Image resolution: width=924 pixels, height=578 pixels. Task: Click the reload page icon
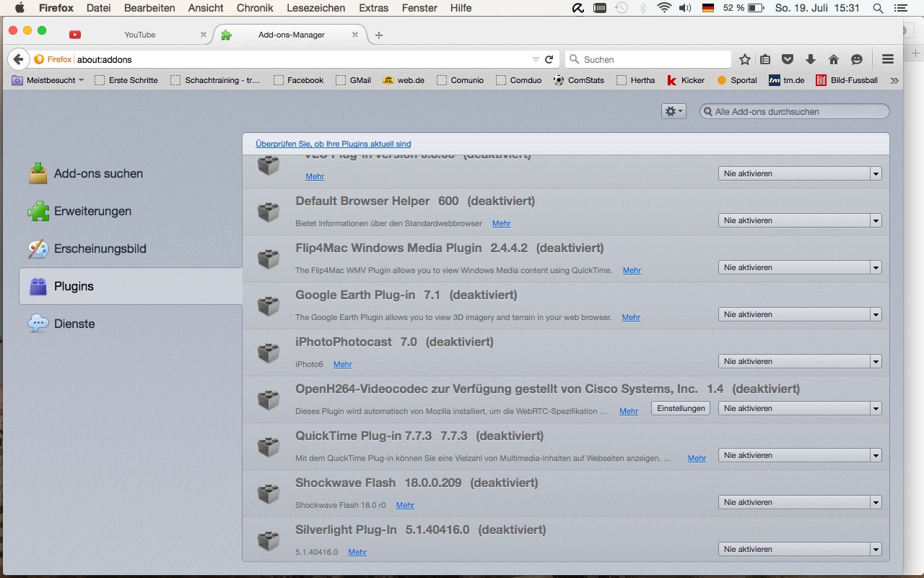pyautogui.click(x=549, y=59)
